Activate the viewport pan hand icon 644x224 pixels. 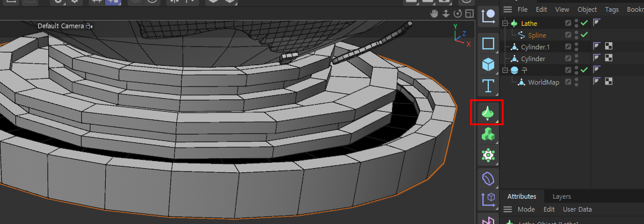point(434,14)
